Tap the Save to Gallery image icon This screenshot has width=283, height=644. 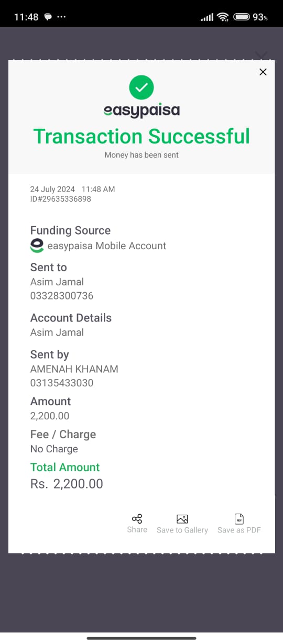(182, 519)
